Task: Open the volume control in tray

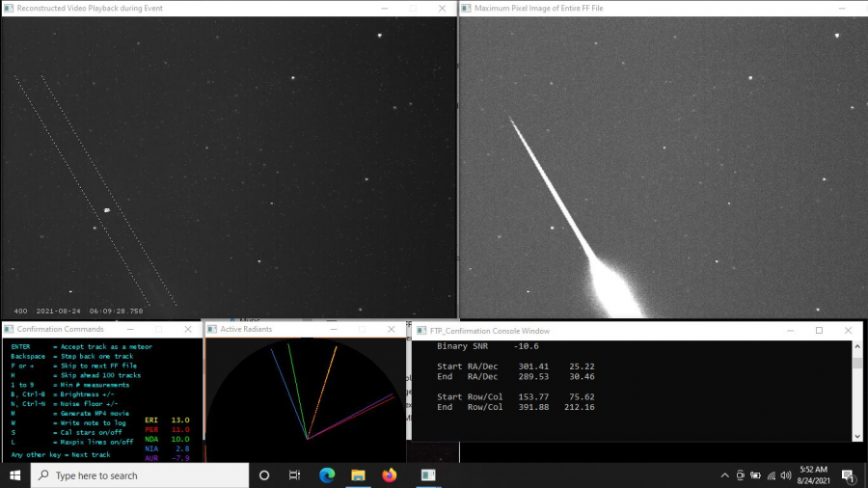Action: 785,475
